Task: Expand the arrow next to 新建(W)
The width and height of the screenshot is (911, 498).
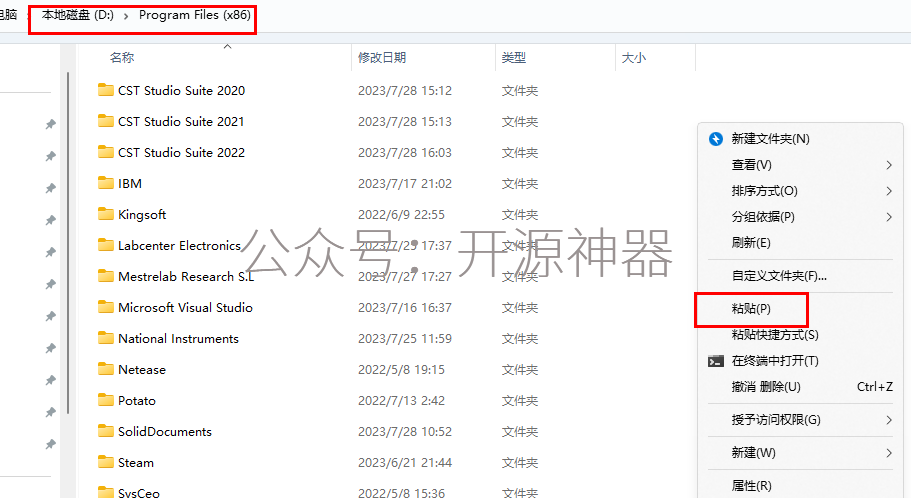Action: [x=889, y=453]
